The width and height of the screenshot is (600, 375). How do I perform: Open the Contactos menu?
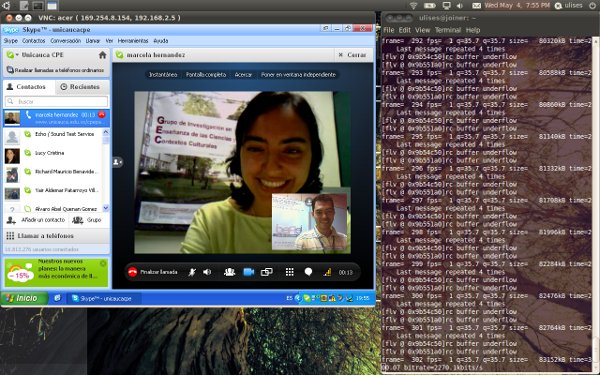coord(34,41)
